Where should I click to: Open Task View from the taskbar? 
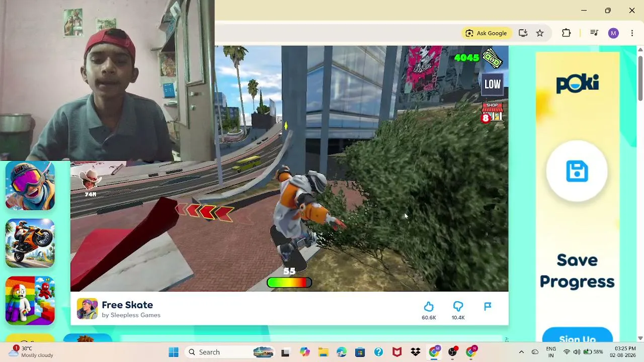(x=285, y=352)
